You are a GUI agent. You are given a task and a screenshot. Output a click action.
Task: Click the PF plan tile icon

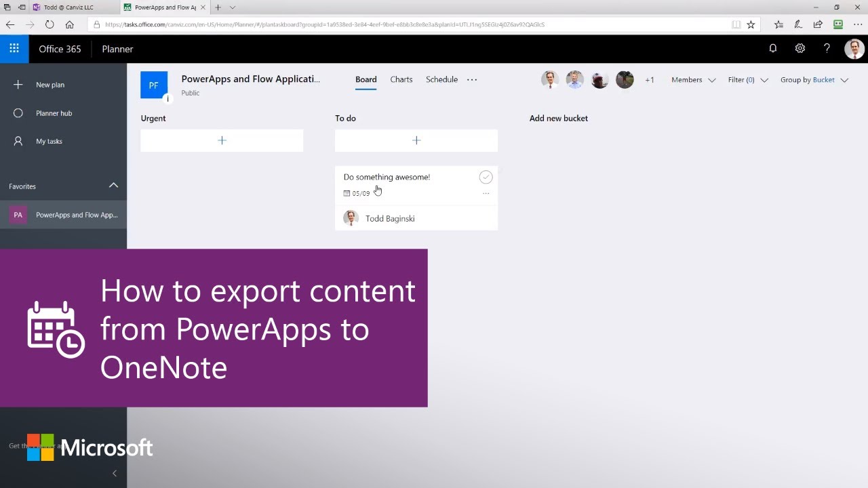click(x=154, y=85)
